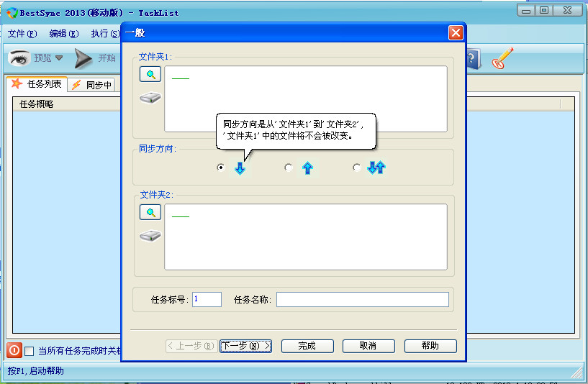This screenshot has width=588, height=384.
Task: Click the down arrow sync direction icon
Action: pos(240,168)
